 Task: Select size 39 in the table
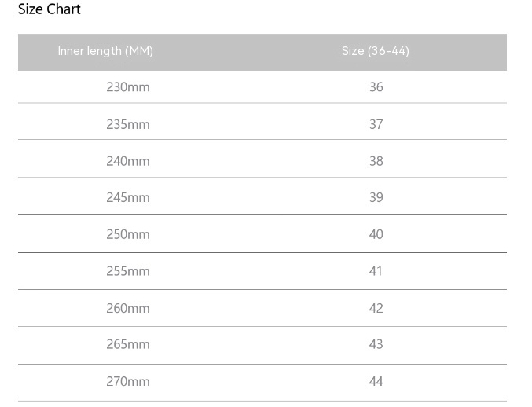pos(376,197)
